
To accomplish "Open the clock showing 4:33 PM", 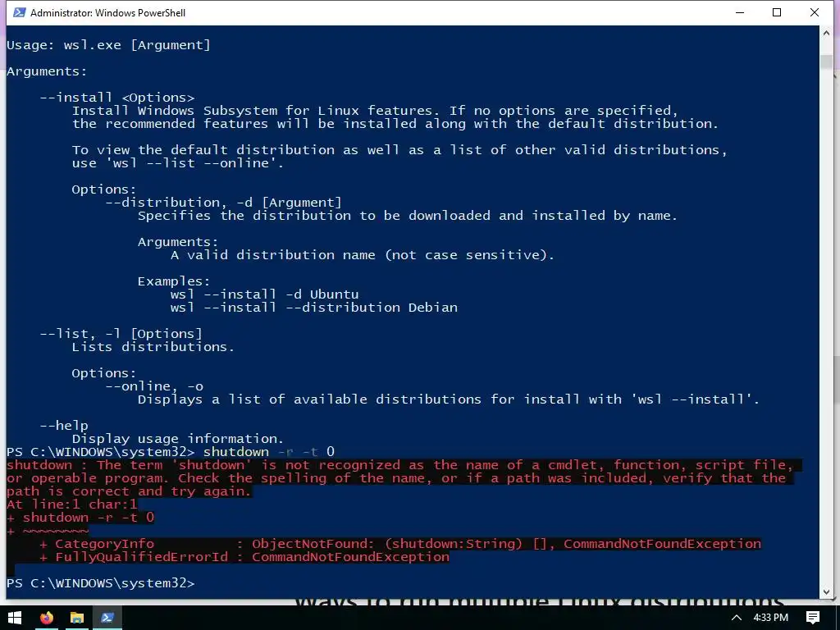I will pos(771,618).
